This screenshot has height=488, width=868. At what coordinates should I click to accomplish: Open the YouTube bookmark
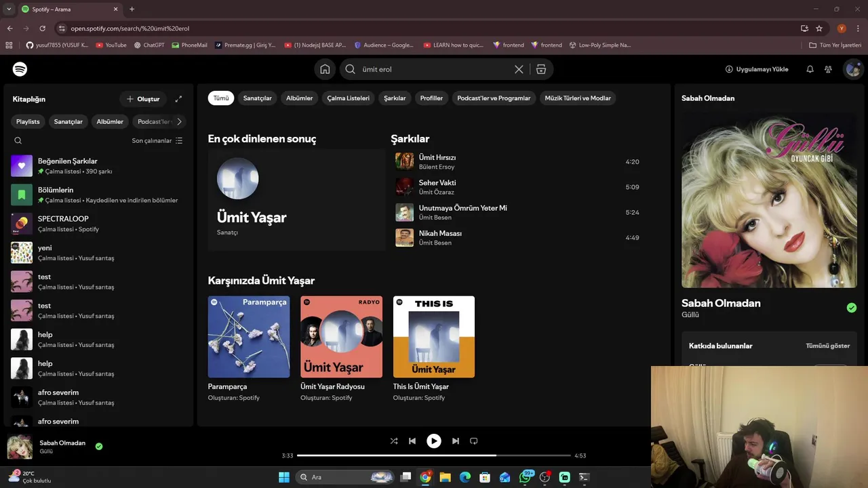coord(111,45)
